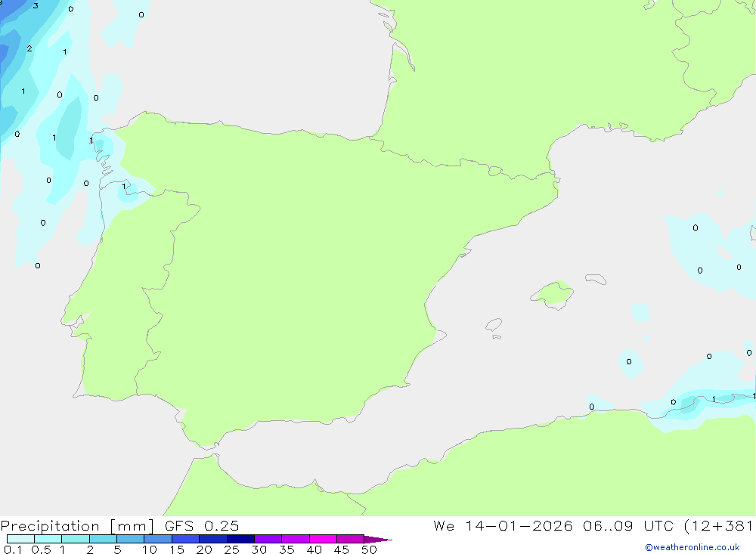This screenshot has height=554, width=756.
Task: Pick the 10–15 mm blue legend swatch
Action: coord(158,539)
